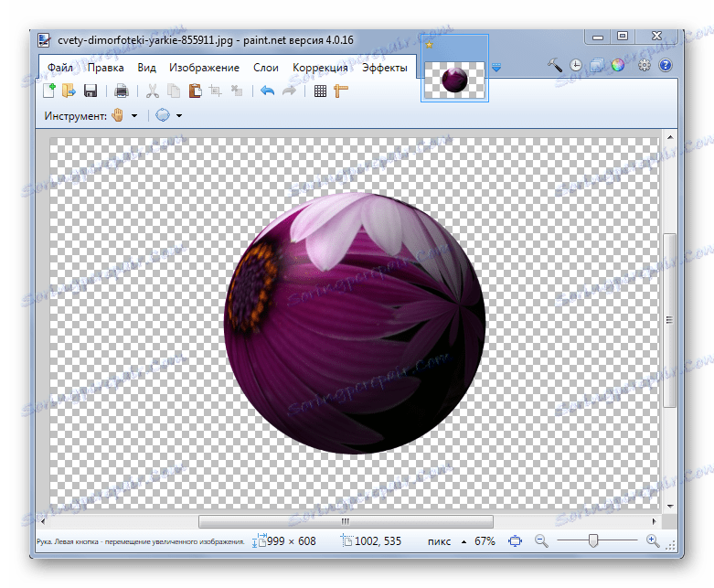Open the Правка menu
Image resolution: width=714 pixels, height=588 pixels.
(x=106, y=68)
